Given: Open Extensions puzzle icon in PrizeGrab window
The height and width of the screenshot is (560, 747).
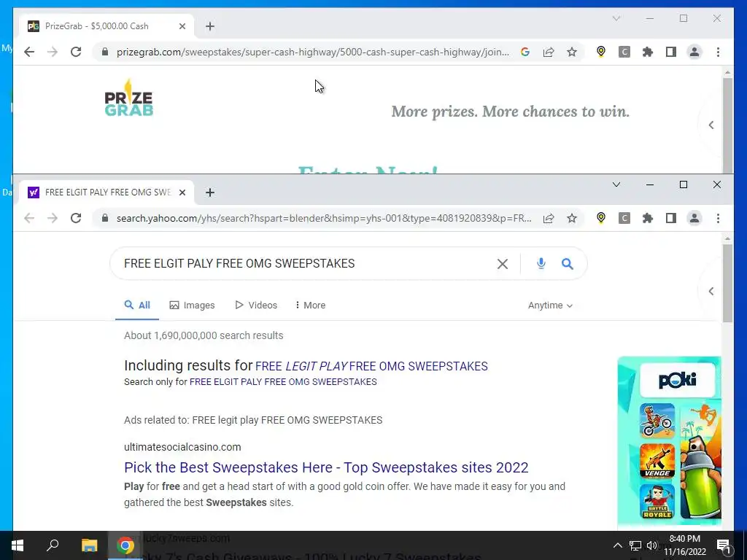Looking at the screenshot, I should pos(648,52).
